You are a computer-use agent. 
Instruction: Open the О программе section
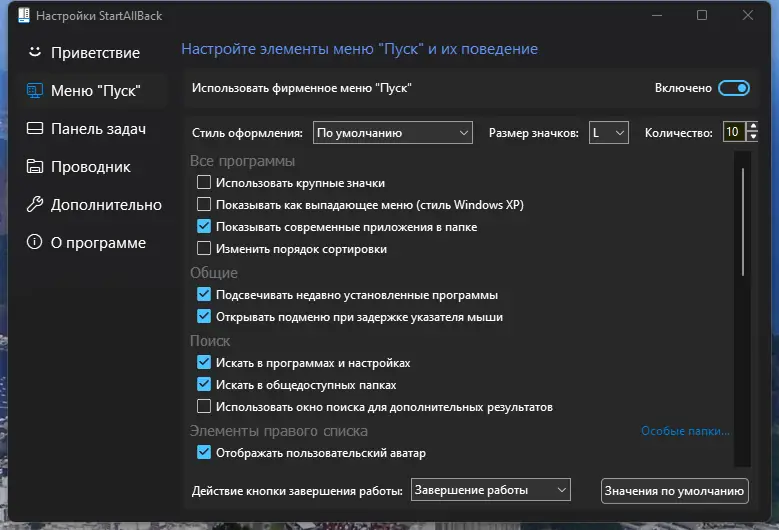pos(98,243)
